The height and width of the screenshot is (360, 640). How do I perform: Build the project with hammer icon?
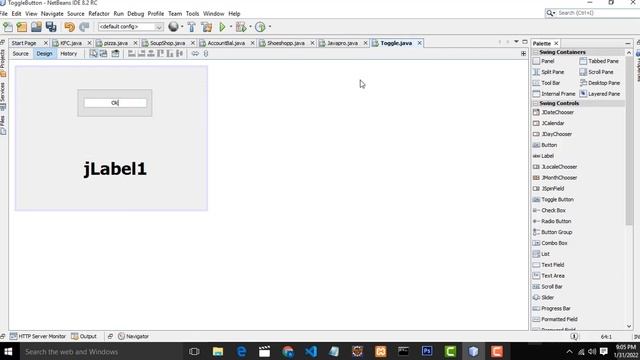pos(191,27)
